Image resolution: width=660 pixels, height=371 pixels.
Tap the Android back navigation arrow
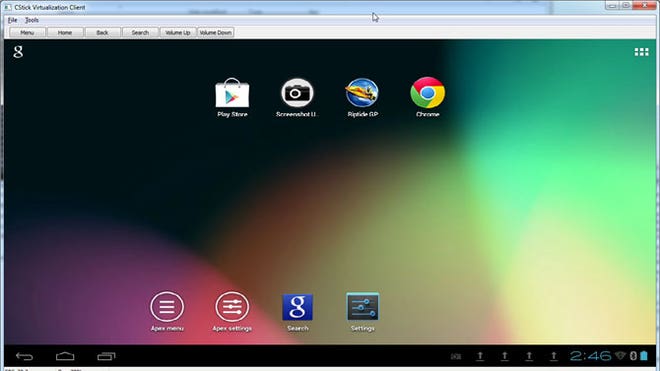24,356
